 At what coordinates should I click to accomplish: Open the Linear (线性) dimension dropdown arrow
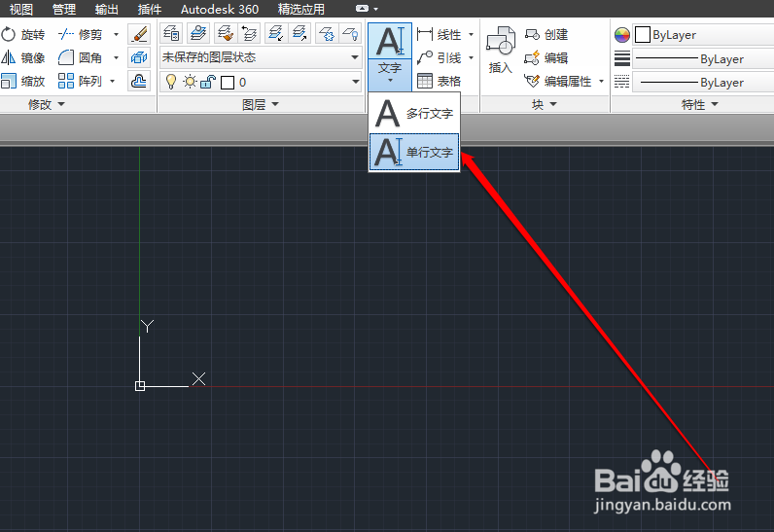[471, 35]
